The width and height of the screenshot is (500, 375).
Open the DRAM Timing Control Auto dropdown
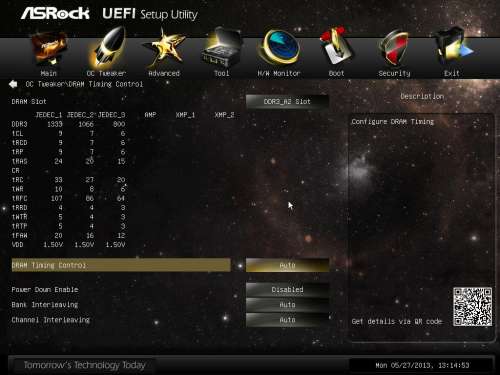point(287,265)
